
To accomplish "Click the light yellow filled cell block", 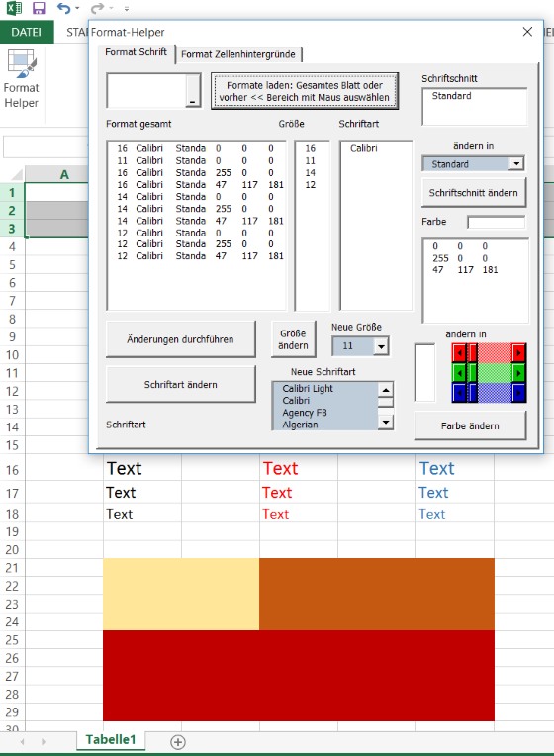I will click(181, 594).
